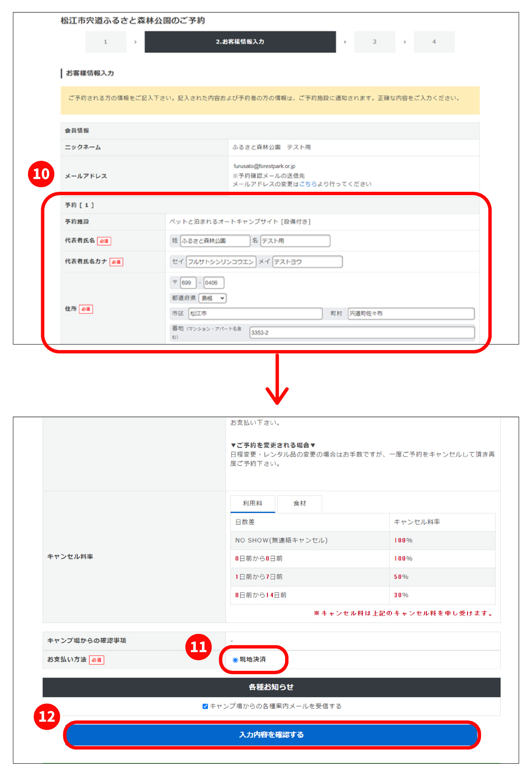Click the 番地 street number field
This screenshot has height=779, width=532.
[362, 333]
